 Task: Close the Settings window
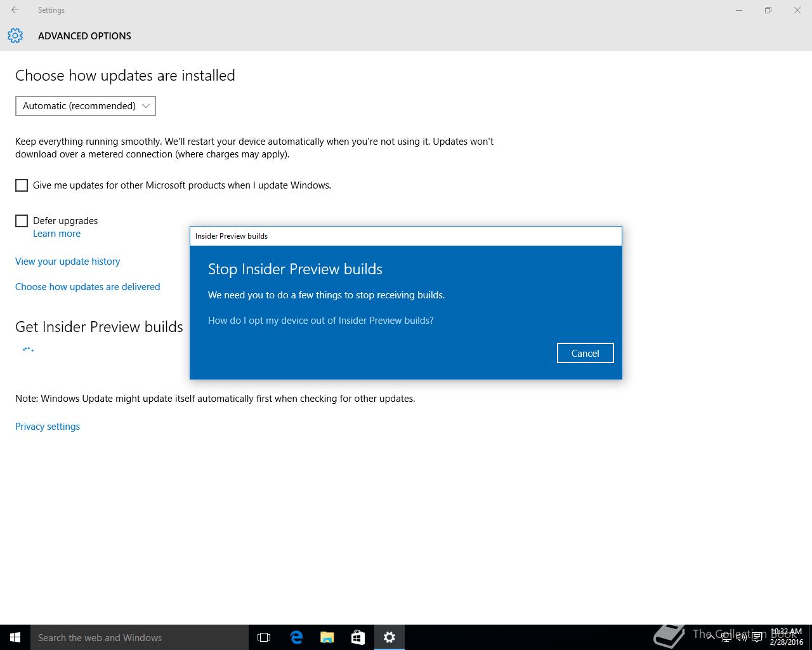(x=797, y=10)
